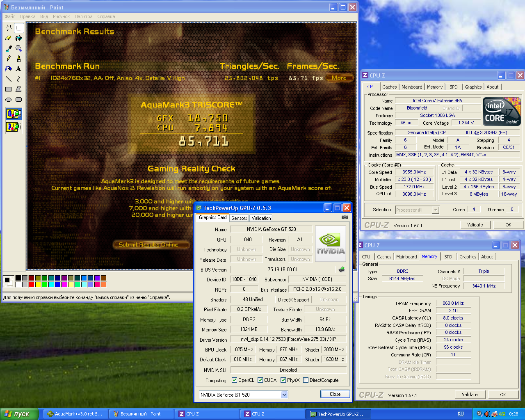The width and height of the screenshot is (525, 420).
Task: Open the Start menu (пуск)
Action: (x=19, y=414)
